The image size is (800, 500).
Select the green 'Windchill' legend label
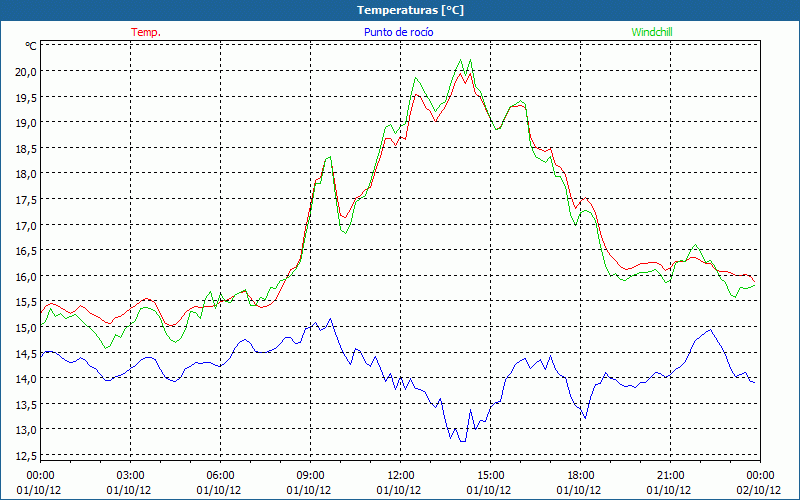tap(652, 32)
